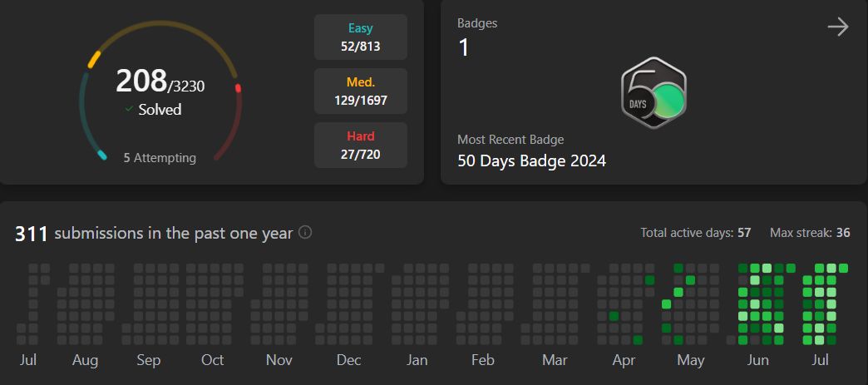Select the Easy 52/813 box
Viewport: 868px width, 385px height.
click(361, 37)
